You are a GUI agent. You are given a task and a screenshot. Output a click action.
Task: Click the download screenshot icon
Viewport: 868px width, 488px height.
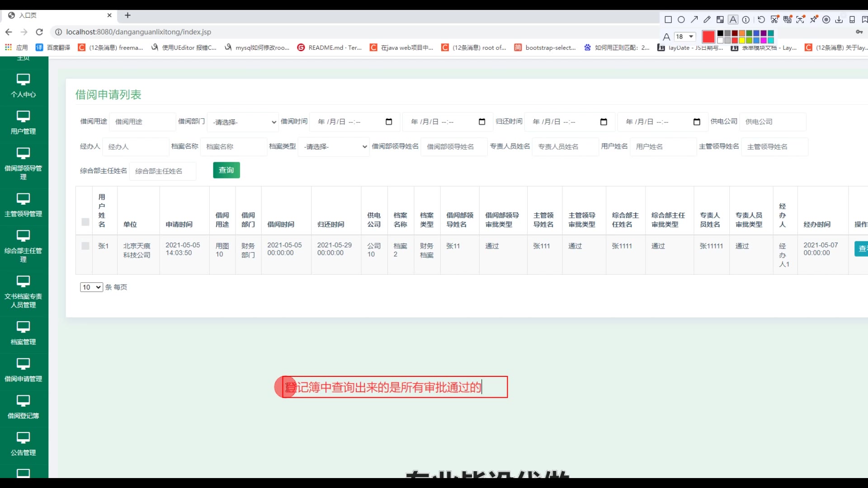coord(839,19)
